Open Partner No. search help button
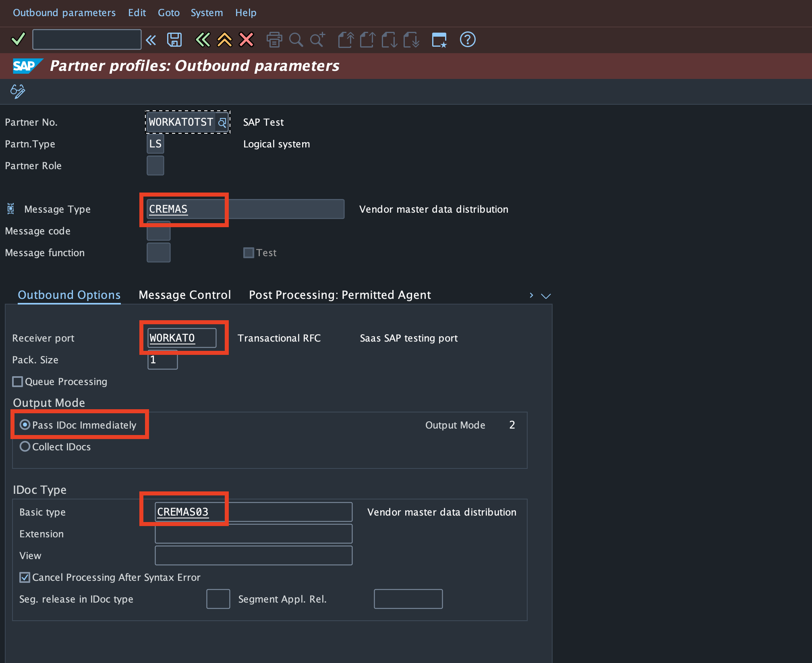Viewport: 812px width, 663px height. point(222,122)
